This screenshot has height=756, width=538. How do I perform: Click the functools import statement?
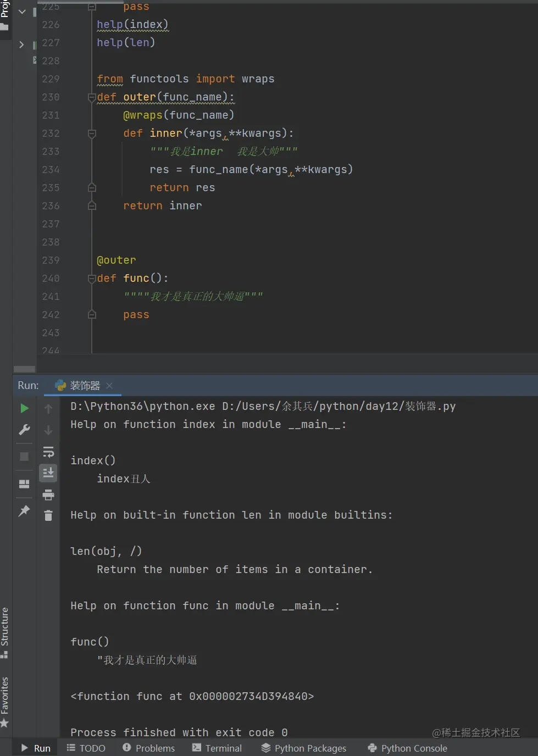coord(185,79)
